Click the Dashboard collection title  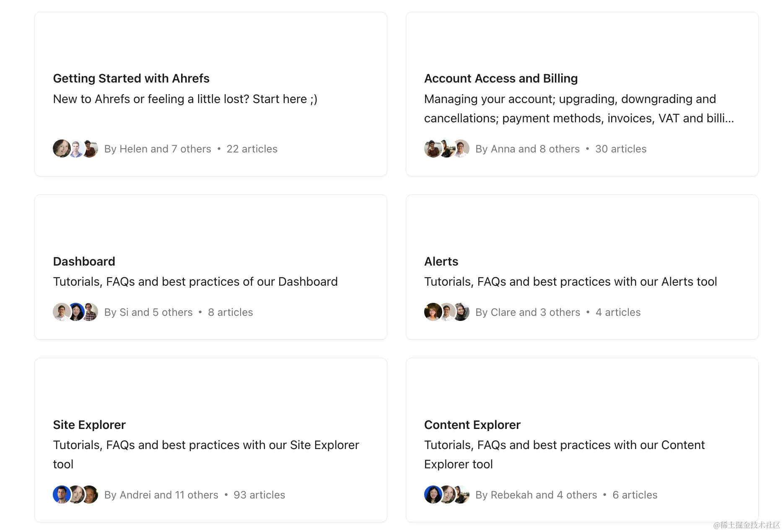(x=84, y=261)
